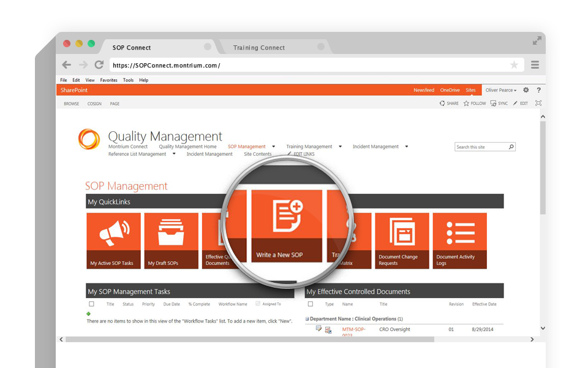Open the Document Change Requests tile

click(x=402, y=240)
